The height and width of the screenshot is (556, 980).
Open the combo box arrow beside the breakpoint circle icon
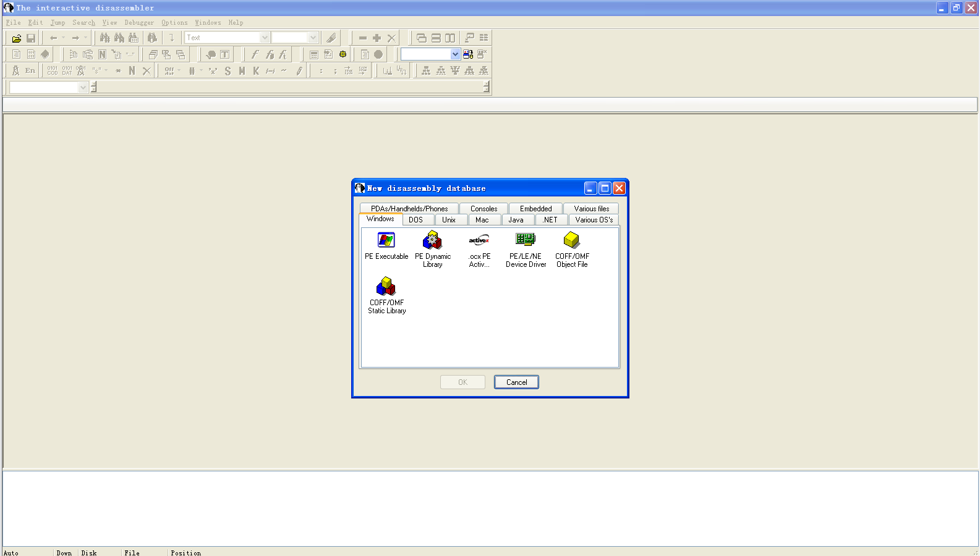coord(455,54)
